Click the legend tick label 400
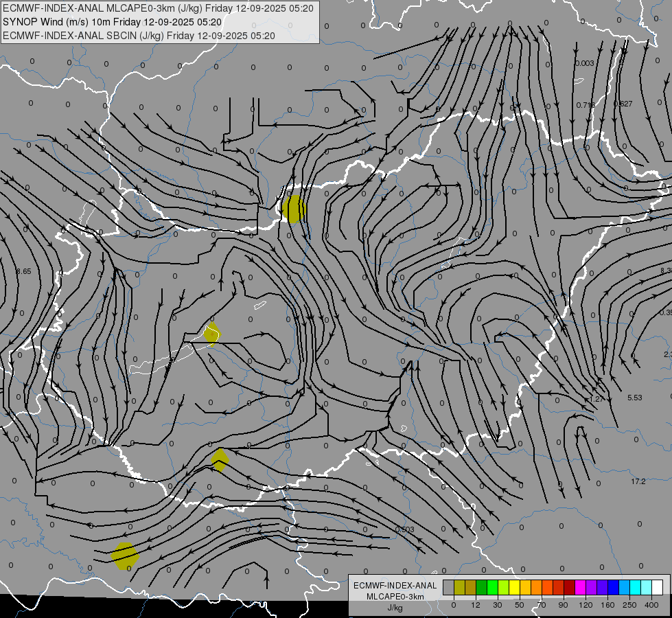This screenshot has width=672, height=618. 651,605
